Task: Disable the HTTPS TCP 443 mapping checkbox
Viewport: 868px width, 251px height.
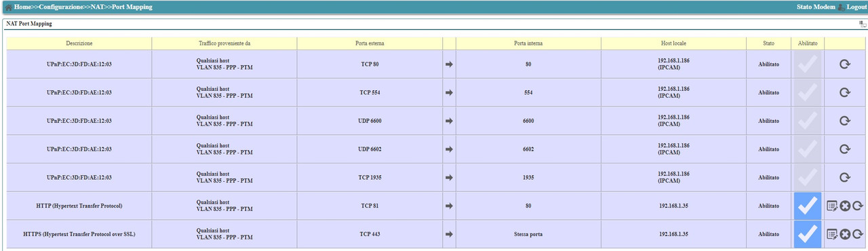Action: click(807, 234)
